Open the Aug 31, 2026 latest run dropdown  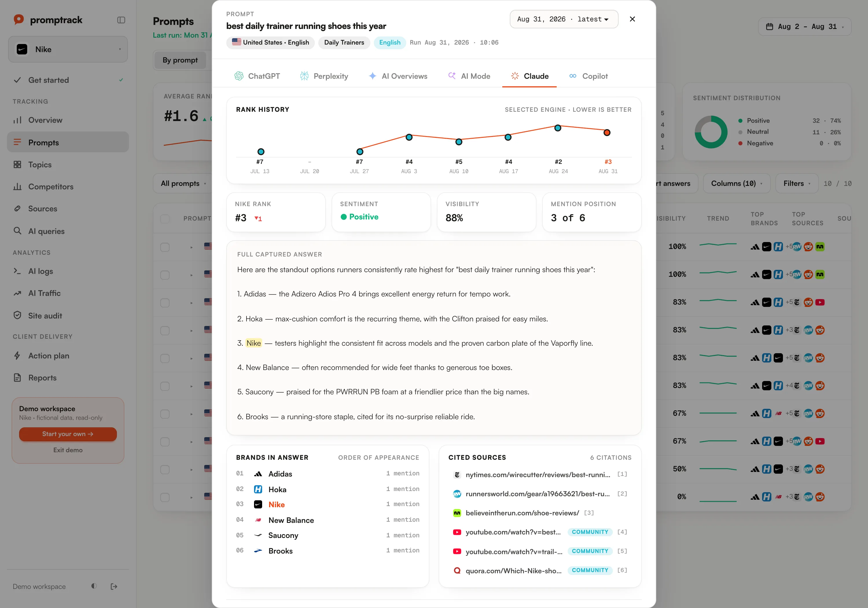point(564,19)
